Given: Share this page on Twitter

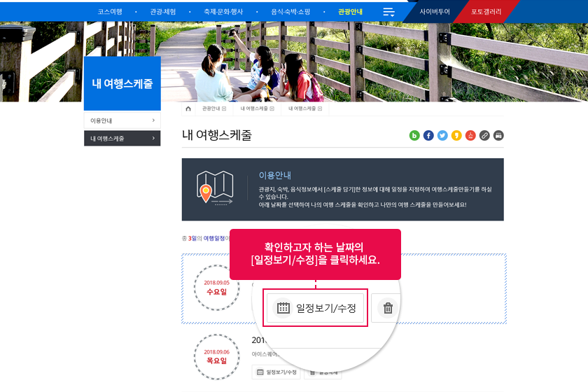Looking at the screenshot, I should coord(442,136).
